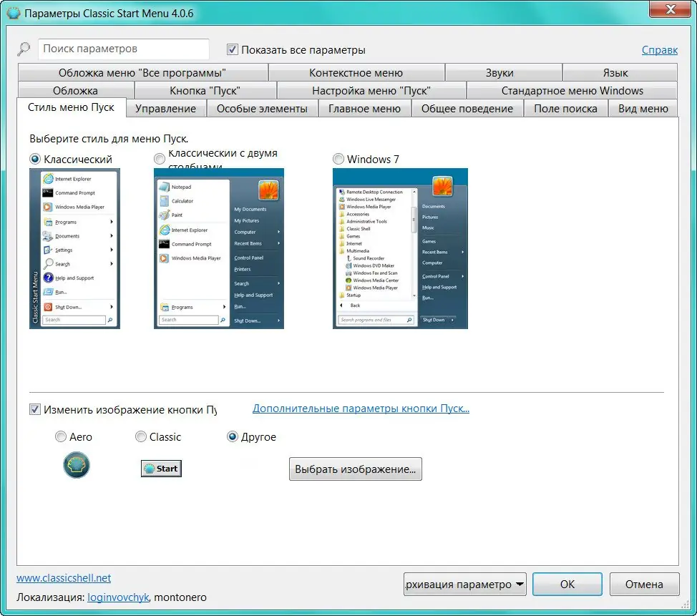Click the search magnifier icon

pyautogui.click(x=24, y=49)
